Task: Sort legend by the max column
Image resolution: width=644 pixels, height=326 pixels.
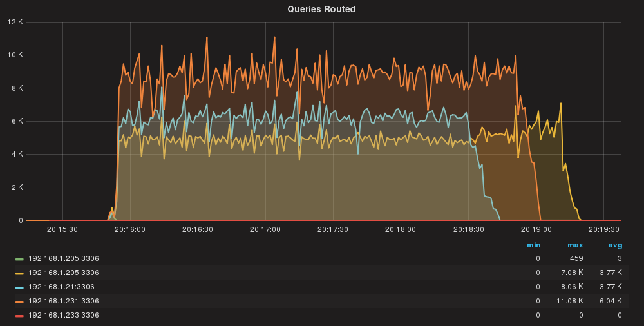Action: [574, 245]
